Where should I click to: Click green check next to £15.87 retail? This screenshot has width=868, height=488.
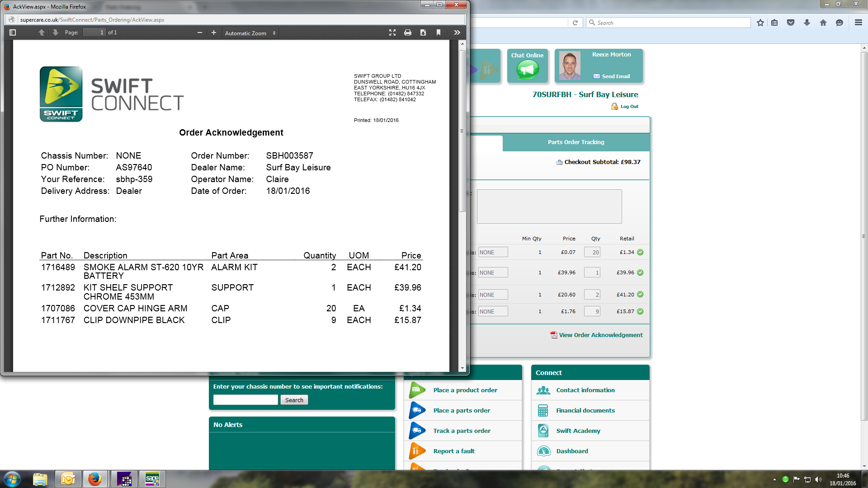[640, 311]
